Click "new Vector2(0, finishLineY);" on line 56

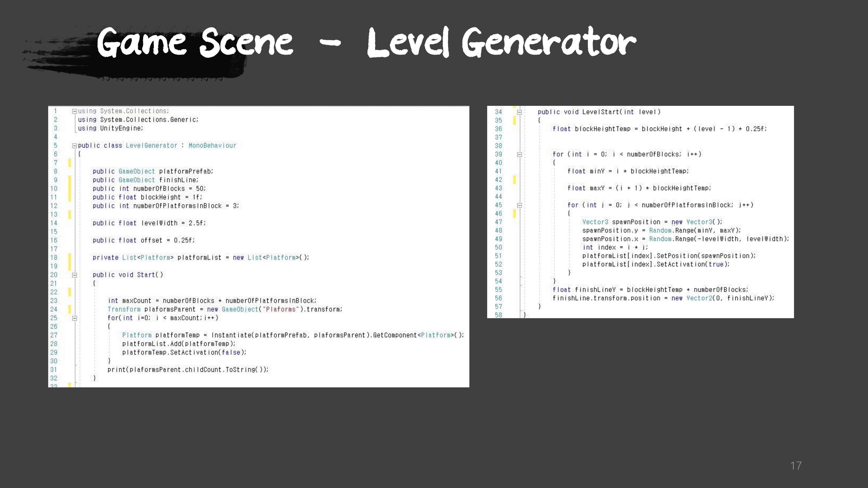pos(723,298)
